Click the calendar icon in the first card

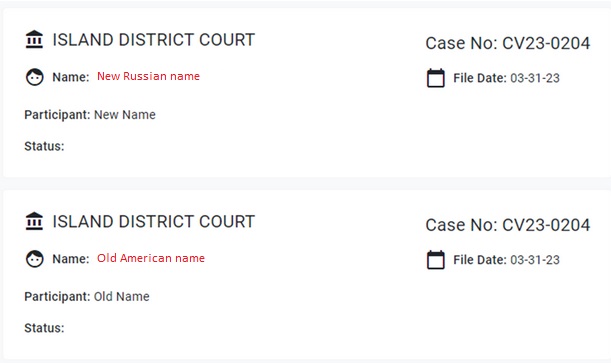(x=436, y=78)
